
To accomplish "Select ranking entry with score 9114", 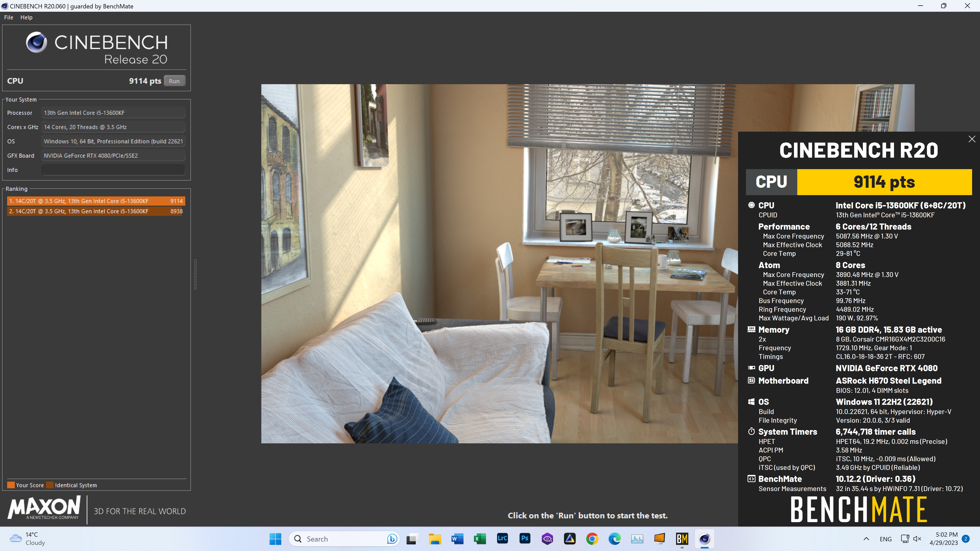I will [x=96, y=201].
